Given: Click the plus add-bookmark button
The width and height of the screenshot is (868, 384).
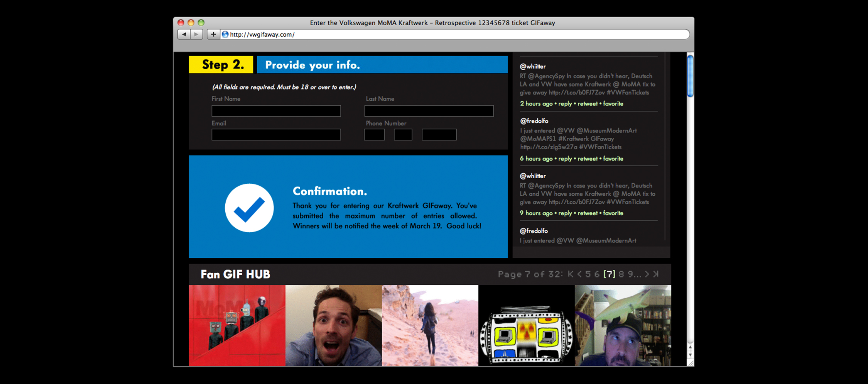Looking at the screenshot, I should 213,34.
